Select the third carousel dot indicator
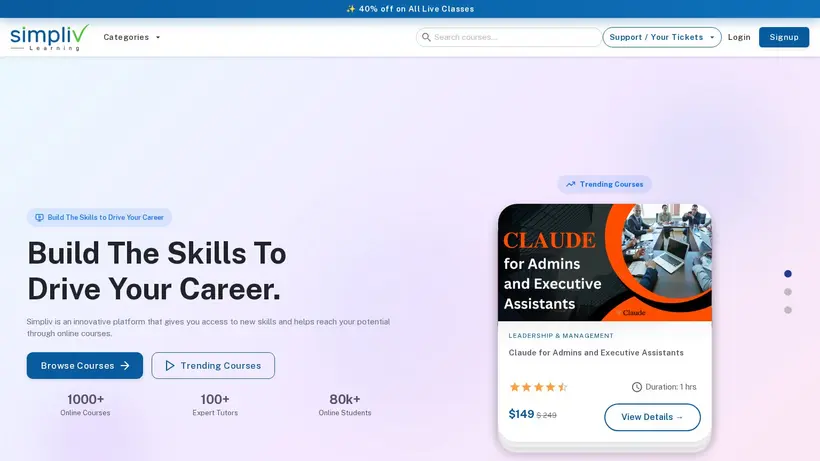820x461 pixels. [788, 310]
